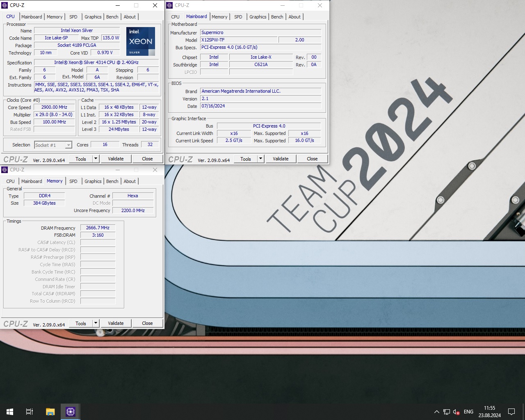Click Specification field Xeon Silver 4314
This screenshot has height=420, width=525.
(x=96, y=63)
